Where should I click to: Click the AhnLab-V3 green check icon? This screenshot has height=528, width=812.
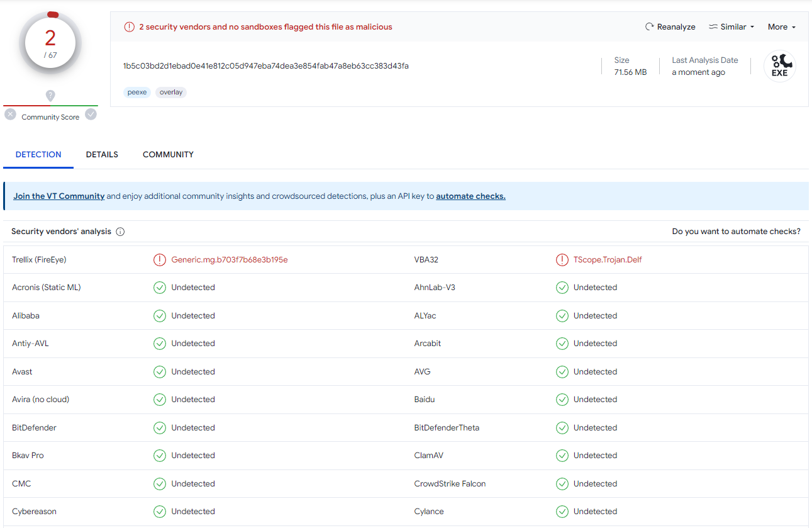(x=562, y=288)
